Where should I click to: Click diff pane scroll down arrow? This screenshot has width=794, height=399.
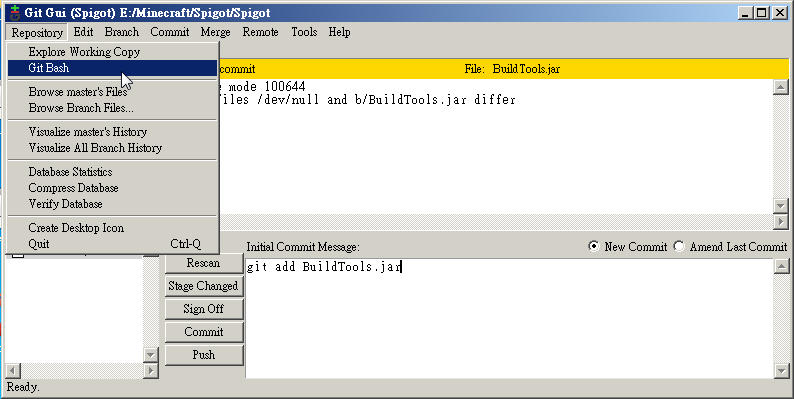pos(780,206)
